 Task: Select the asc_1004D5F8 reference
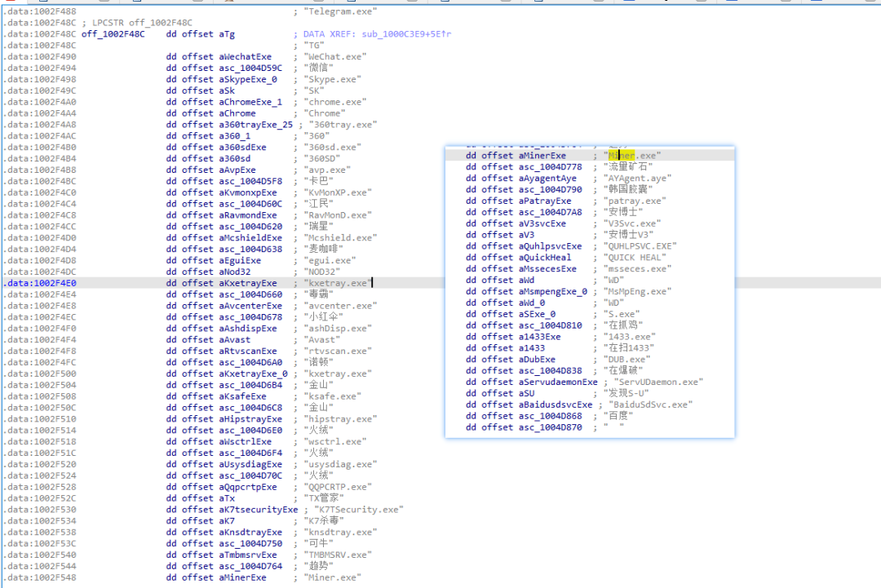click(x=250, y=181)
